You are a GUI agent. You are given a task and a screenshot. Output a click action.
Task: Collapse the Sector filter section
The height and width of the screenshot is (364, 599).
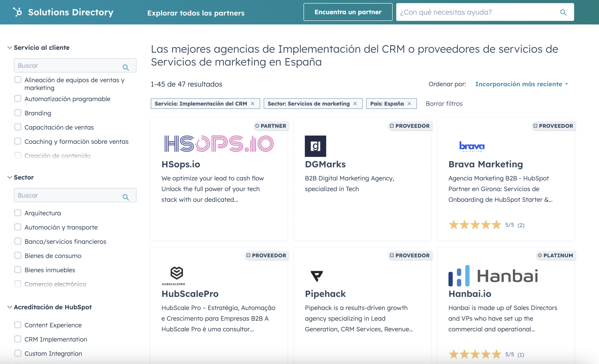tap(10, 177)
